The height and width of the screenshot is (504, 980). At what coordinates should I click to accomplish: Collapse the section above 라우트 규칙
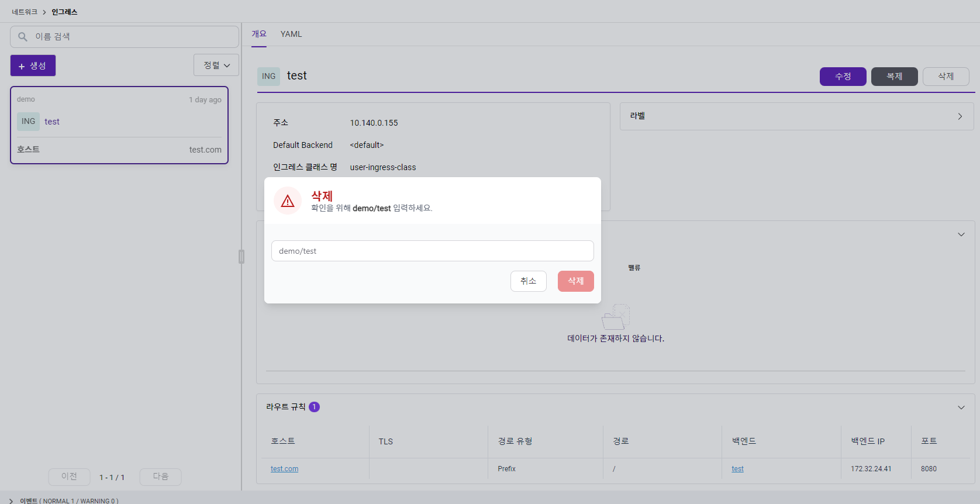(x=961, y=234)
